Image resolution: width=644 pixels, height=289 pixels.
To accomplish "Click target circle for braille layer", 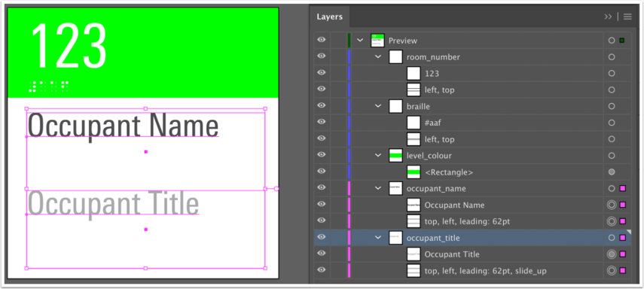I will click(x=612, y=106).
